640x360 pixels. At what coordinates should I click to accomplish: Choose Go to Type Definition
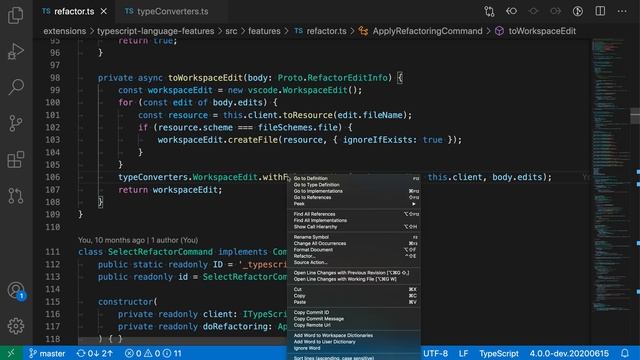pyautogui.click(x=354, y=184)
